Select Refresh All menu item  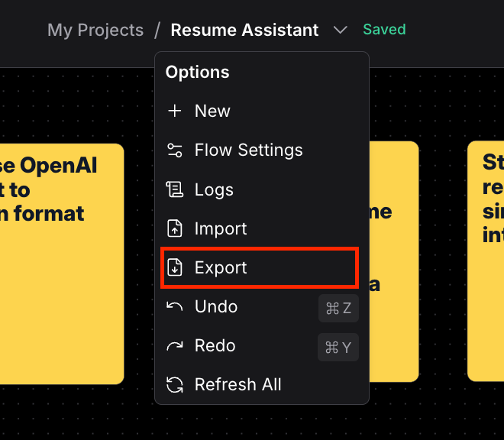[237, 385]
